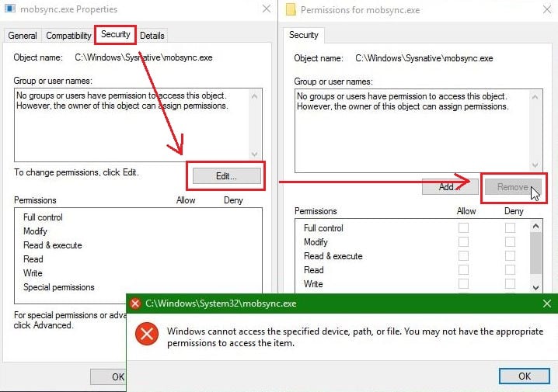Click the large red error icon in message
Viewport: 558px width, 392px height.
pyautogui.click(x=147, y=334)
